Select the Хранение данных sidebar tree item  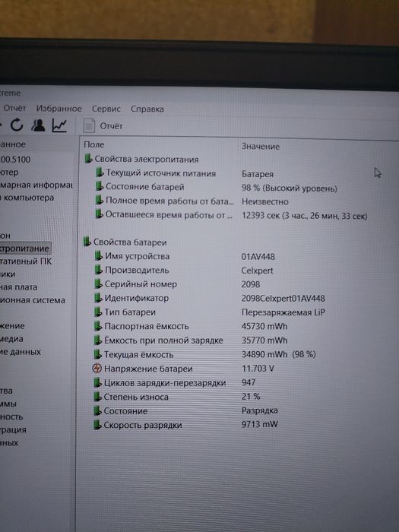21,352
